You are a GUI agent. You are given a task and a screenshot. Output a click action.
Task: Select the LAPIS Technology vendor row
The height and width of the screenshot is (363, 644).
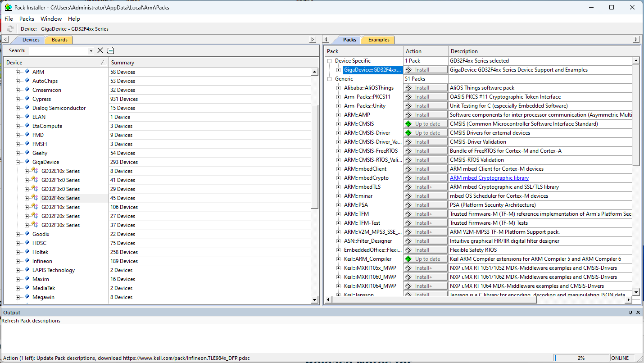[x=54, y=270]
